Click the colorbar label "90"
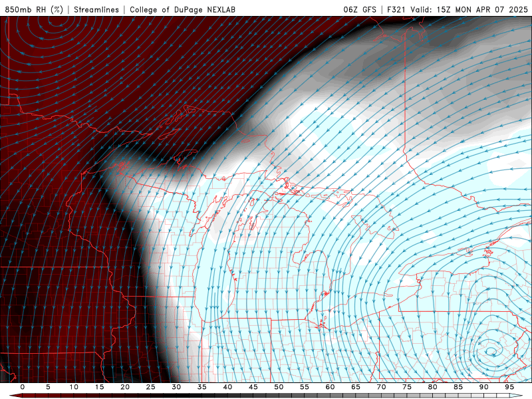Viewport: 532px width, 399px height. pyautogui.click(x=483, y=387)
